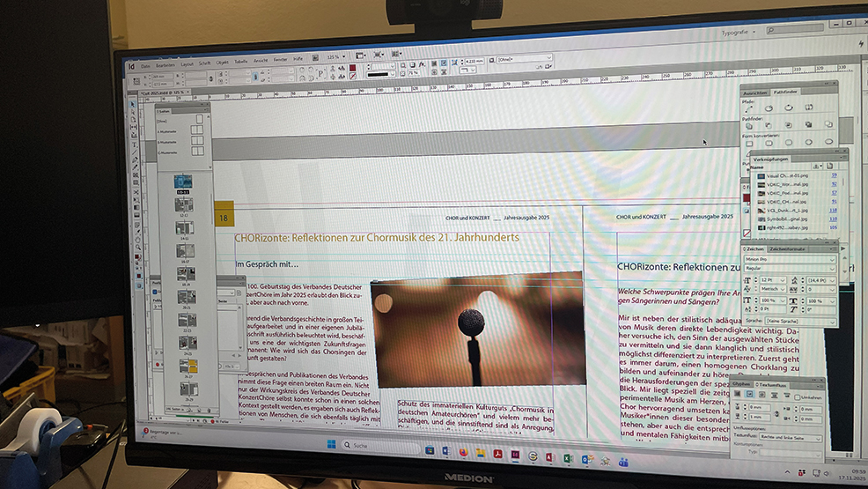
Task: Click the red fill color swatch in control bar
Action: pos(352,67)
